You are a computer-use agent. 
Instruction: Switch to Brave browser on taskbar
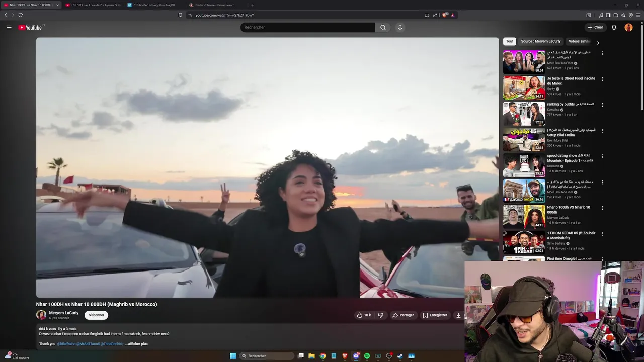tap(345, 356)
